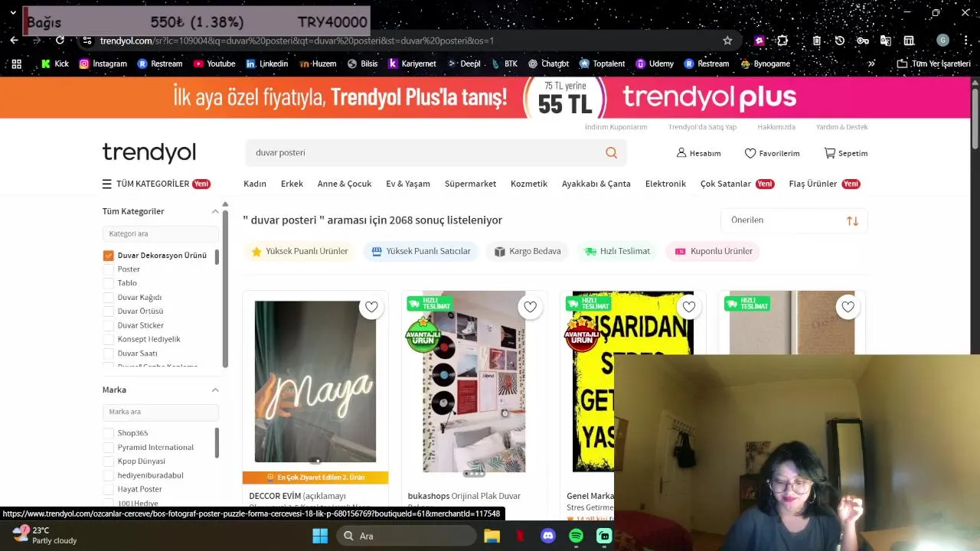Open the Instagram bookmark
980x551 pixels.
pyautogui.click(x=103, y=64)
